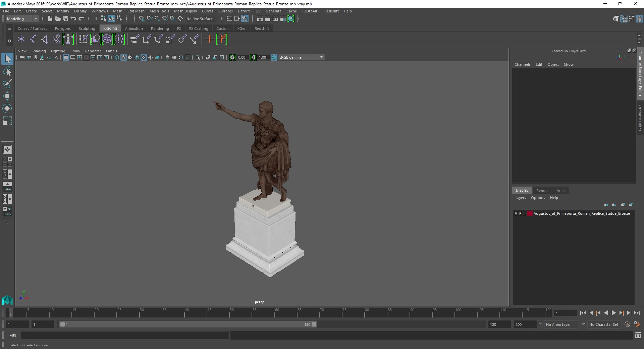Click the Save Scene floppy disk icon
The width and height of the screenshot is (644, 349).
[66, 19]
